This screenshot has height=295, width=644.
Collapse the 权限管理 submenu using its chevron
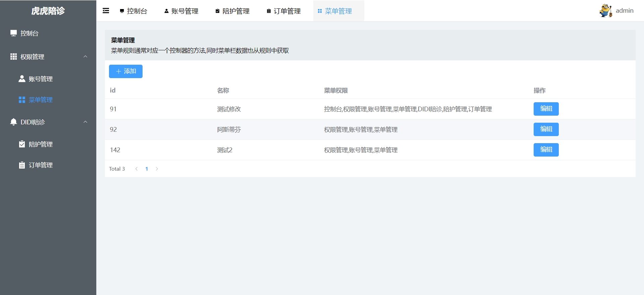[85, 57]
